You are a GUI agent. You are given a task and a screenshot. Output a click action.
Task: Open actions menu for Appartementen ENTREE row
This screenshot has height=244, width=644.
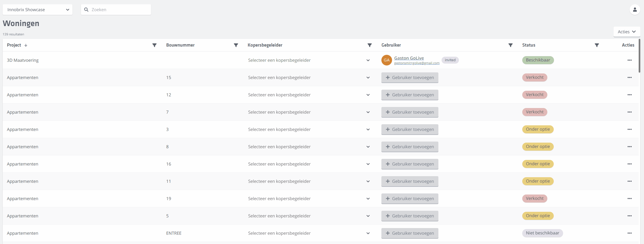click(x=629, y=233)
